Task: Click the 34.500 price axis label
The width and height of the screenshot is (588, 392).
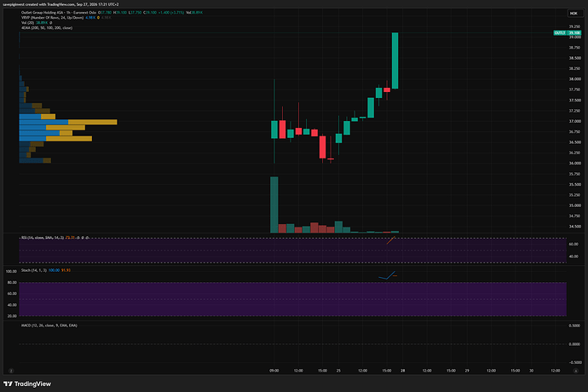Action: click(x=574, y=226)
